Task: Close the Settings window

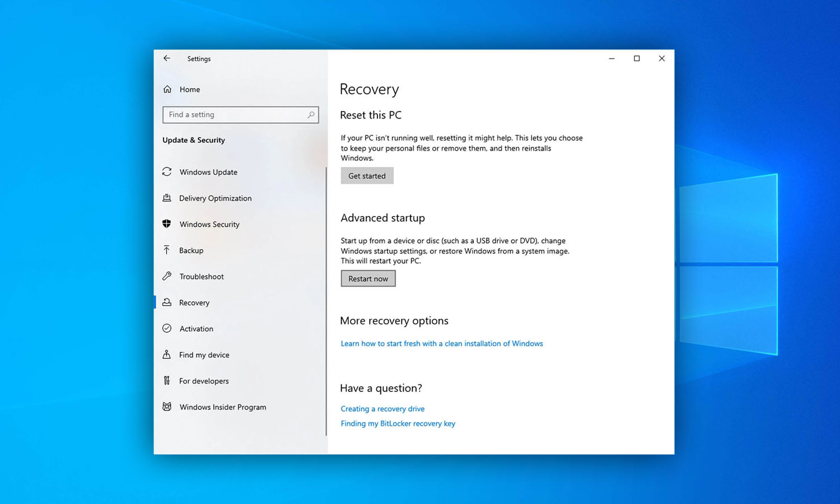Action: pyautogui.click(x=661, y=58)
